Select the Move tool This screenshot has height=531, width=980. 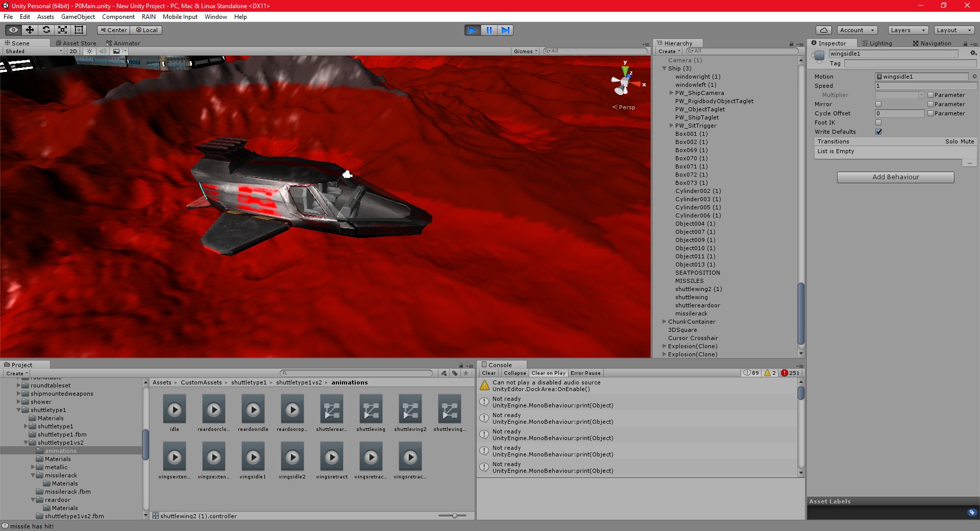30,30
